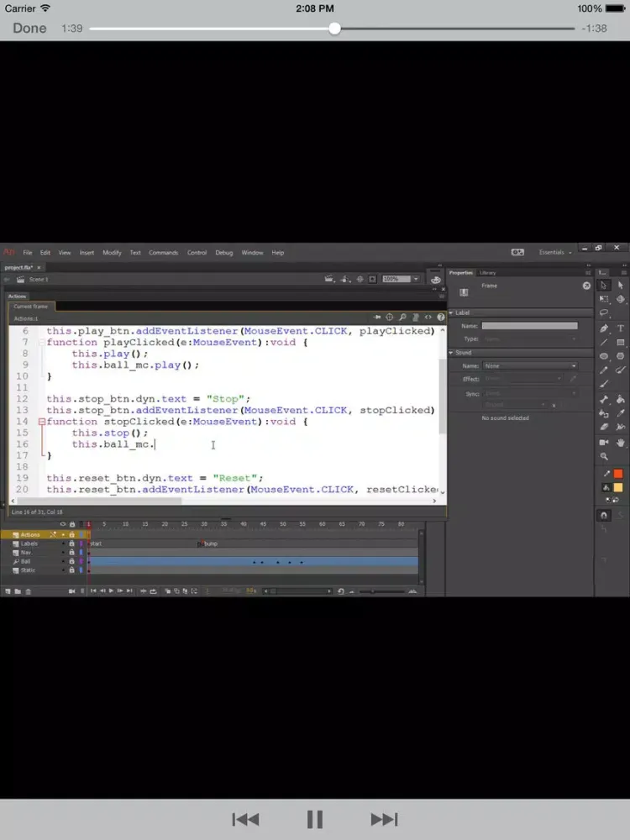Select the 3D Rotation tool
Image resolution: width=630 pixels, height=840 pixels.
pos(621,299)
